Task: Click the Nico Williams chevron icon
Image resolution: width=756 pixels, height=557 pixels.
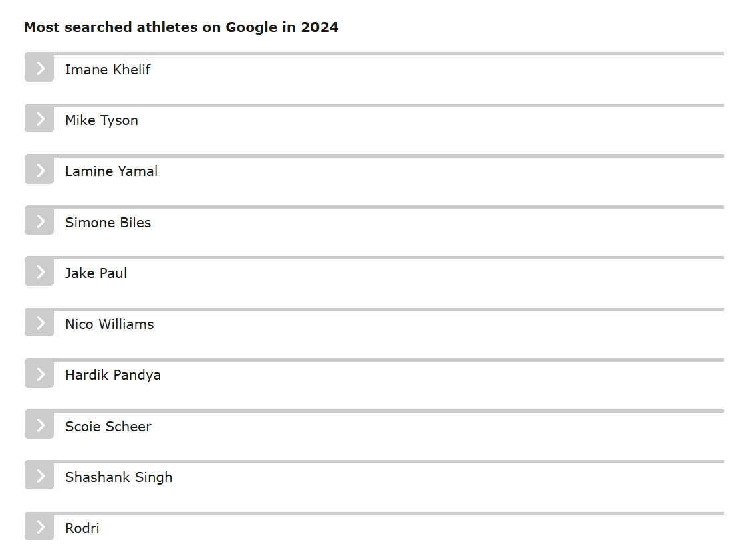Action: pos(39,323)
